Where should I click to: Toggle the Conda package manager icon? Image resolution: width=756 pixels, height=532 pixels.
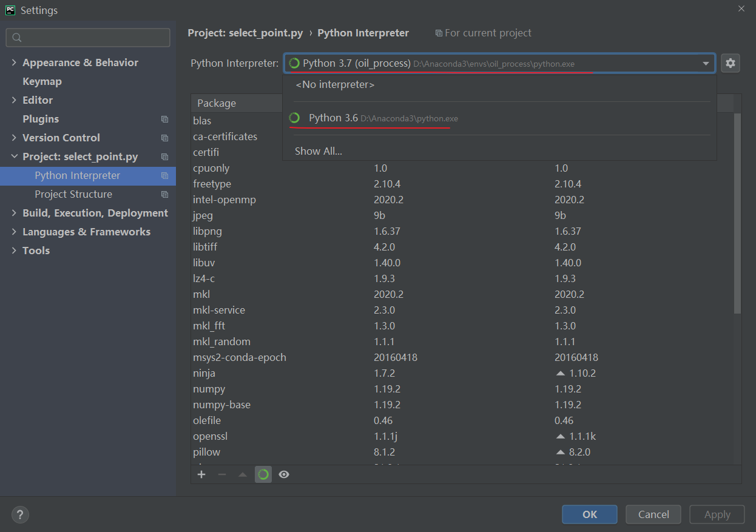point(263,474)
